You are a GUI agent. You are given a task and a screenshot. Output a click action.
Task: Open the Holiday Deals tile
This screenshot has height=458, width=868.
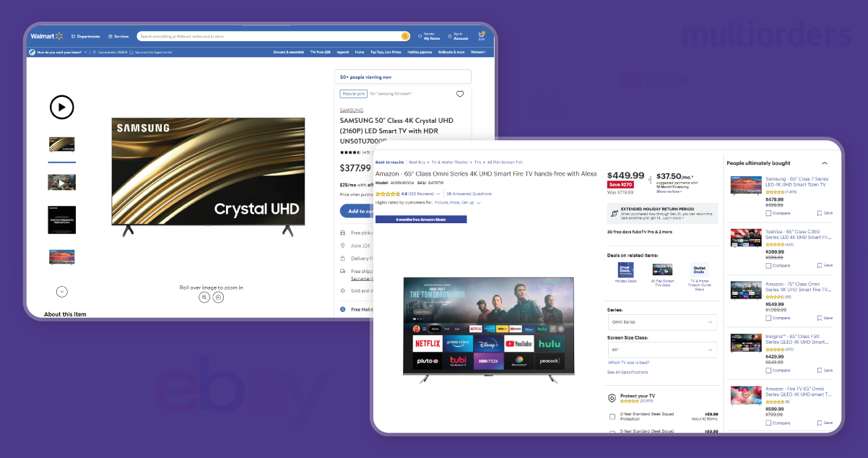[x=625, y=273]
